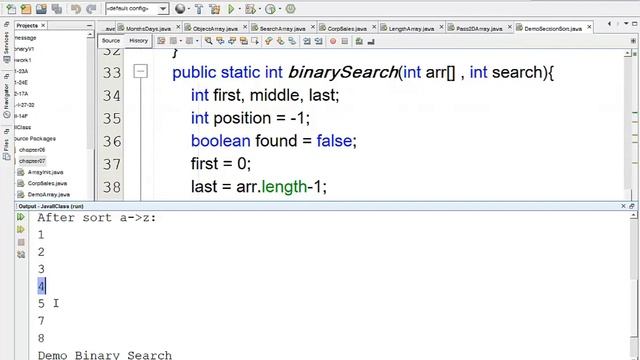This screenshot has height=360, width=640.
Task: Click the New Project toolbar icon
Action: (x=26, y=9)
